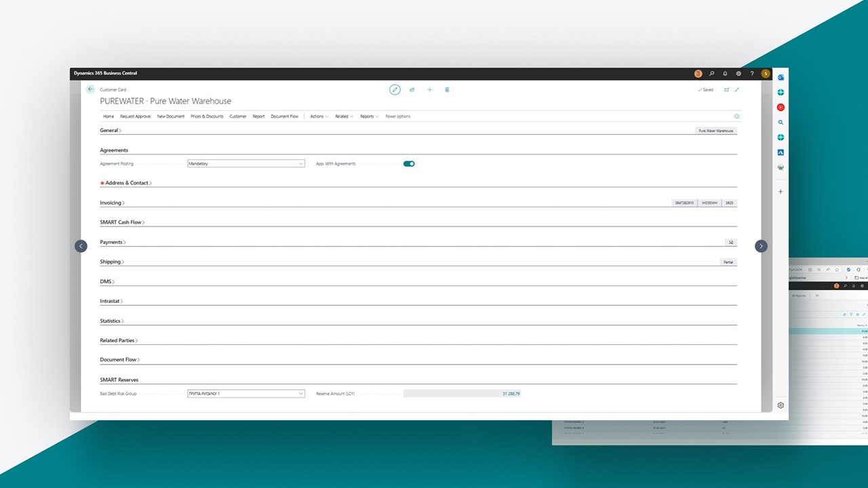Click the Reserve Amount (LCY) value field
Image resolution: width=868 pixels, height=488 pixels.
click(462, 393)
